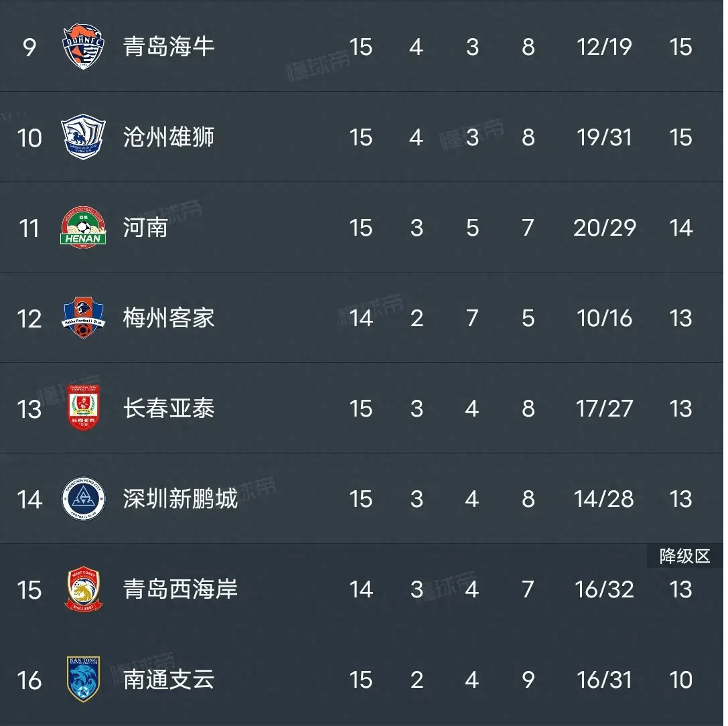The height and width of the screenshot is (726, 728).
Task: Tap rank number 16 in standings
Action: (29, 680)
